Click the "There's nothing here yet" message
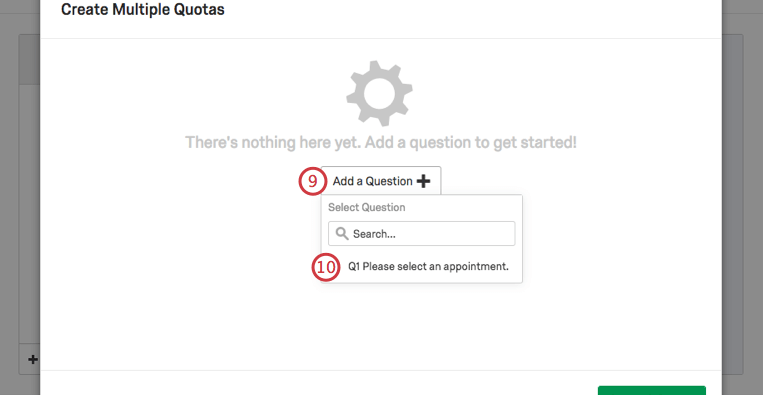 click(381, 143)
